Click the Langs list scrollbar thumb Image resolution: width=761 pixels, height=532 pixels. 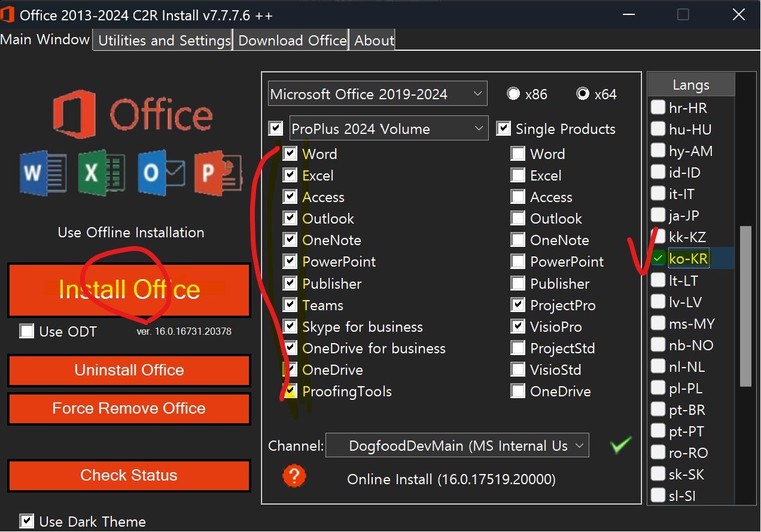pyautogui.click(x=745, y=306)
